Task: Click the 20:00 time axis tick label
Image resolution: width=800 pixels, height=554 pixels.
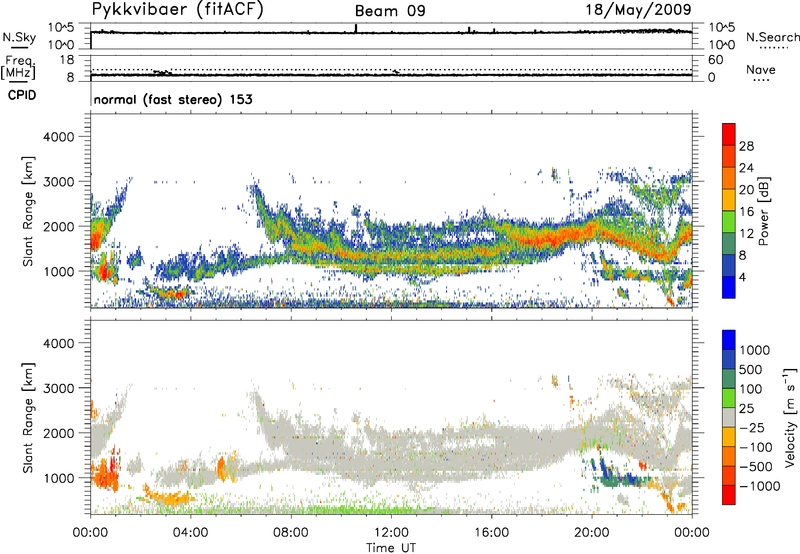Action: point(592,533)
